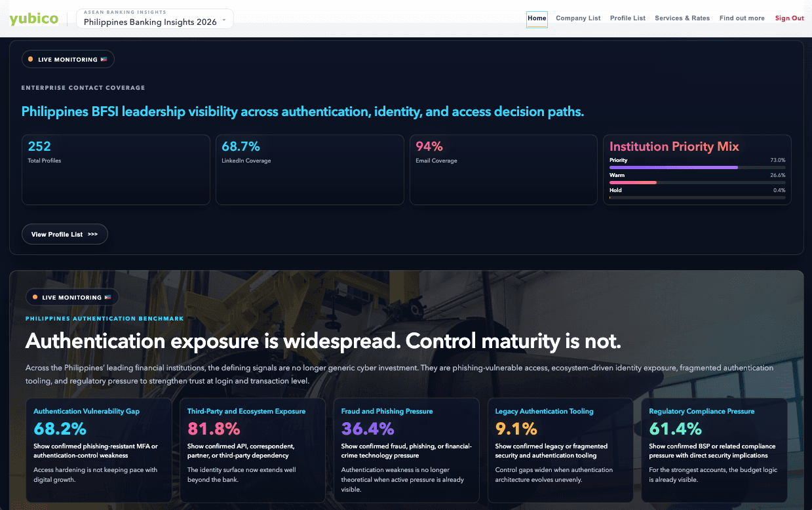Viewport: 812px width, 510px height.
Task: Click the 81.8% value
Action: pos(214,429)
